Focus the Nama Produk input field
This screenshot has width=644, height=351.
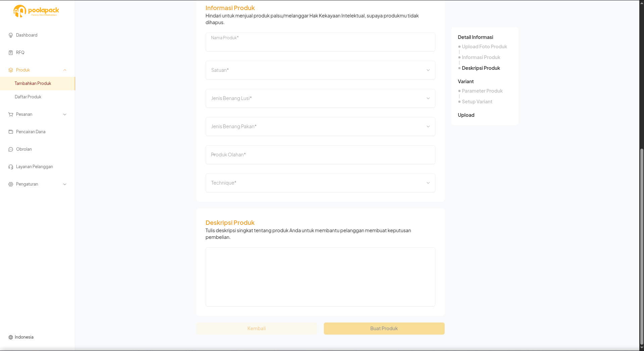pos(320,42)
